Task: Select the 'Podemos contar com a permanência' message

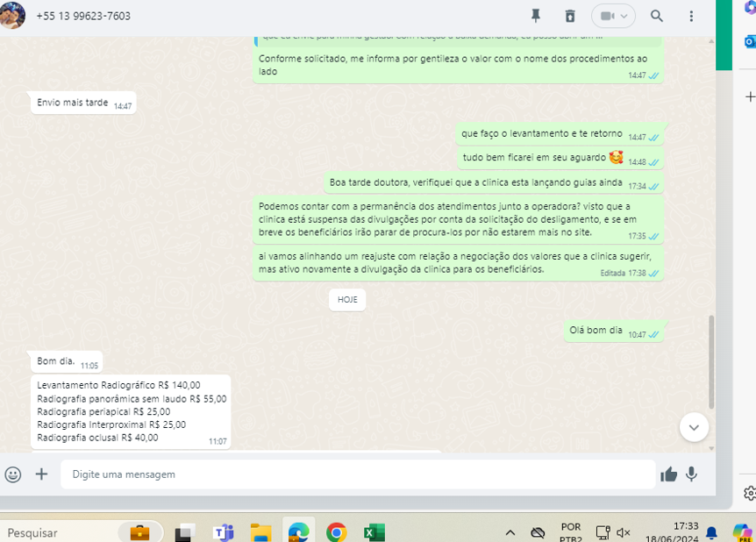Action: 458,219
